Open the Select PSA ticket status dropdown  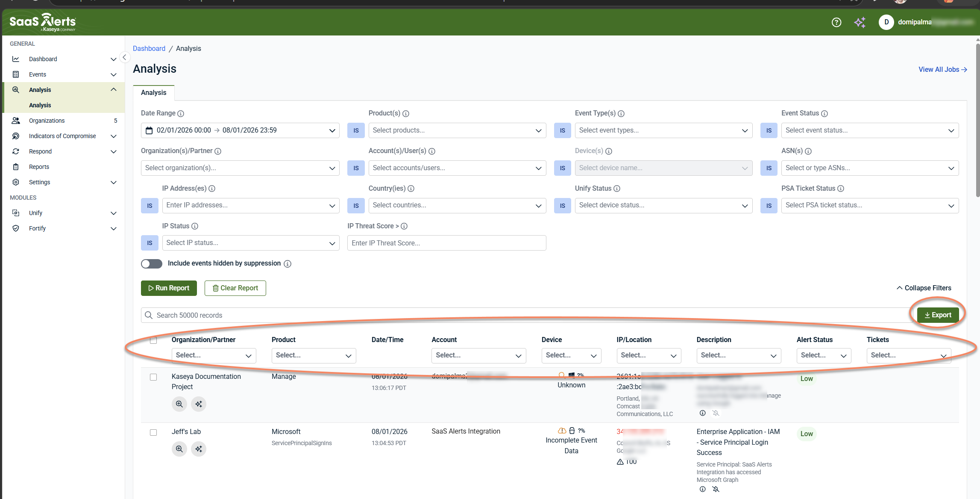(870, 206)
